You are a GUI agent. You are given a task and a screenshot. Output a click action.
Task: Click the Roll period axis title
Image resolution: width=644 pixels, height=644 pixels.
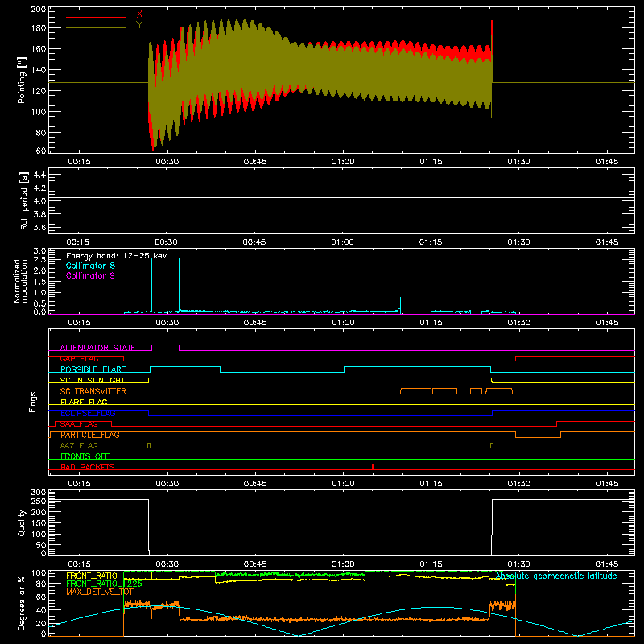(x=24, y=201)
